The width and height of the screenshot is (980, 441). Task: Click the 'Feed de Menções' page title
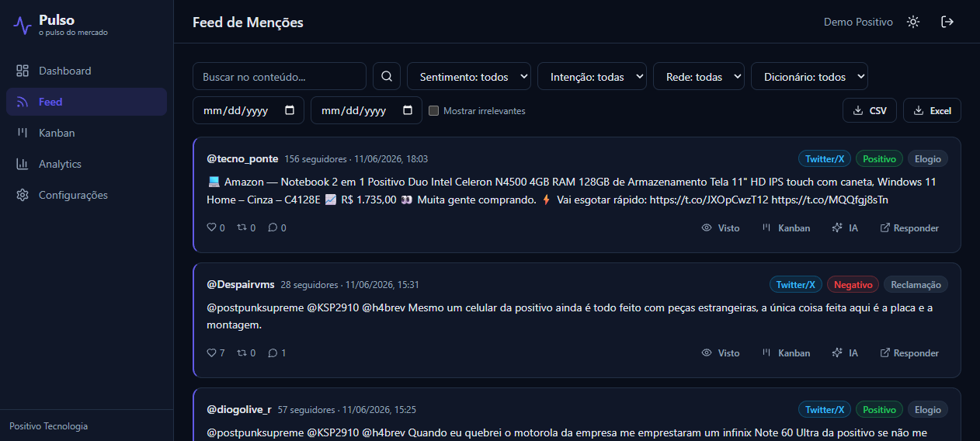click(x=248, y=23)
